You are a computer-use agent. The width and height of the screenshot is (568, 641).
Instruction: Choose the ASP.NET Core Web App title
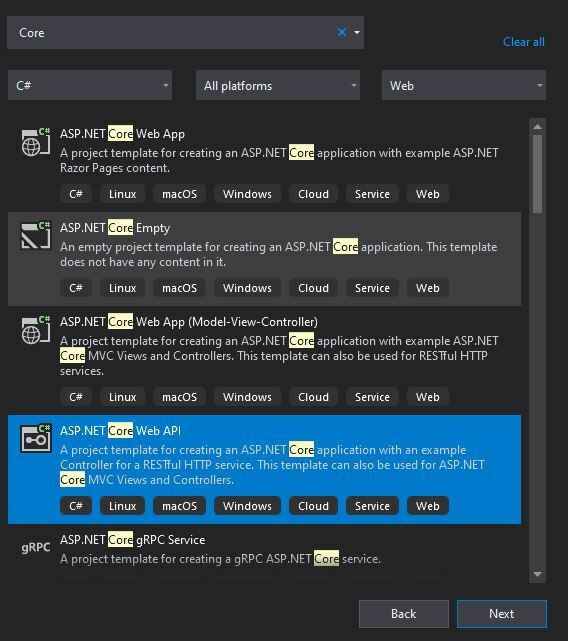click(x=122, y=134)
